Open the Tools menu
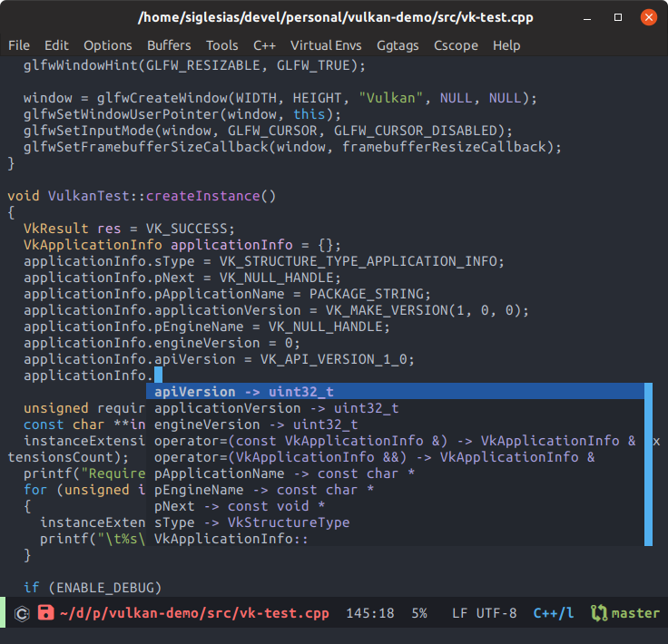 222,45
